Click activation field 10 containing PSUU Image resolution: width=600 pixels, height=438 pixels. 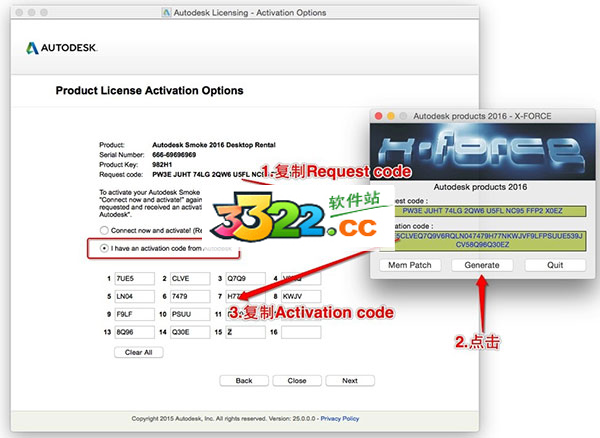[190, 314]
